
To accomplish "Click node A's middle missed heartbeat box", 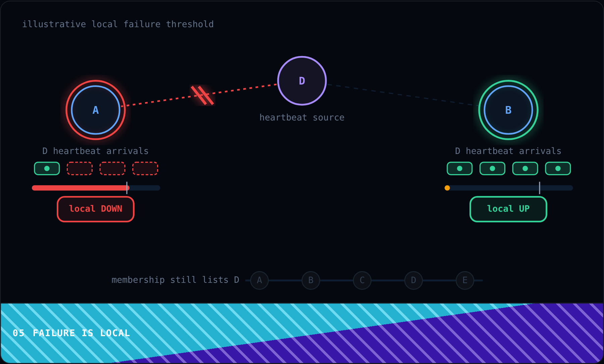I will point(112,168).
